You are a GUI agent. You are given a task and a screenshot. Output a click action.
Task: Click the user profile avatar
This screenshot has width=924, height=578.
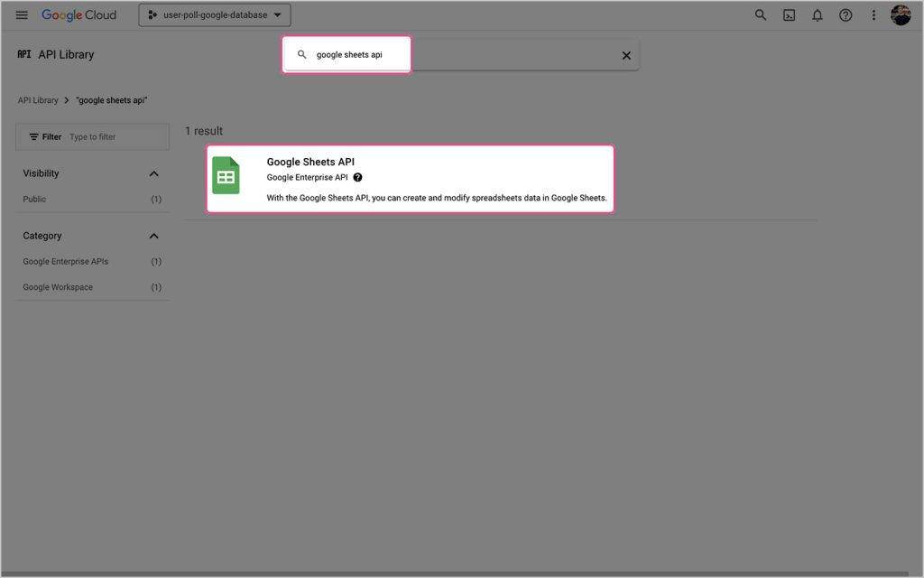click(900, 15)
